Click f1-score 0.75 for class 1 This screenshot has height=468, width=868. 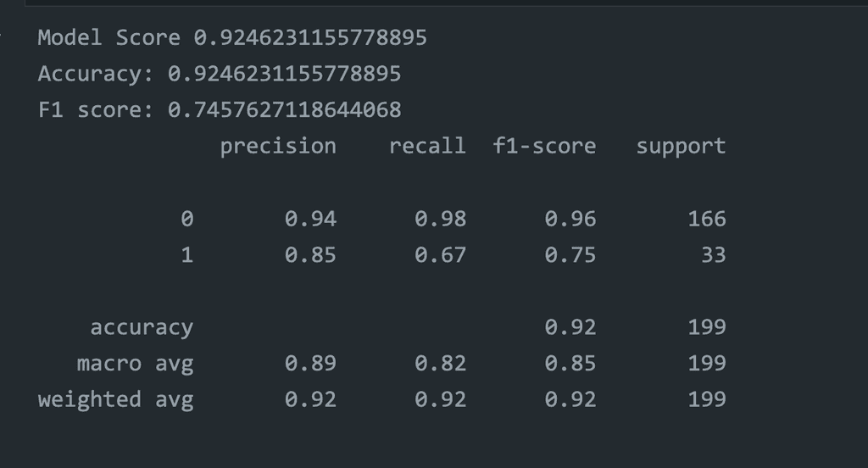[570, 254]
